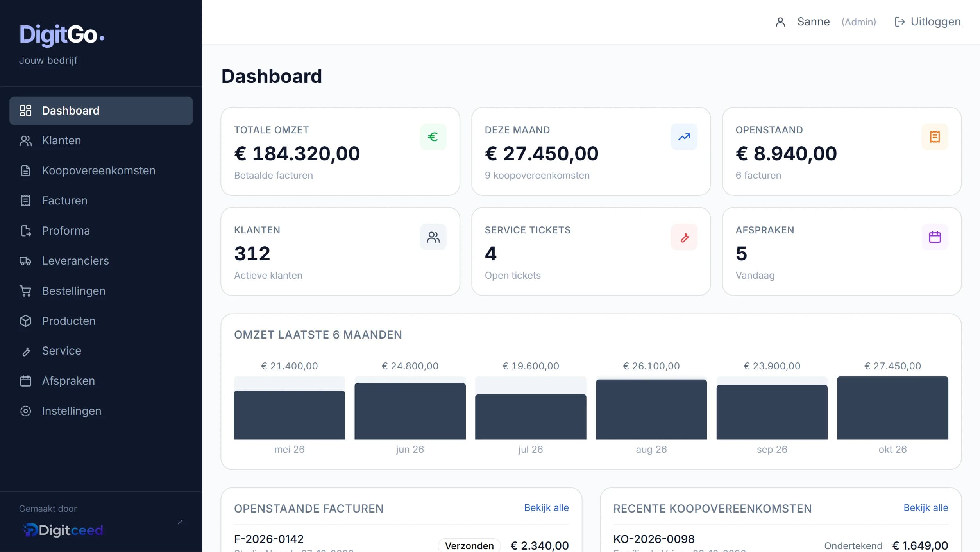
Task: Select Leveranciers from the sidebar
Action: (x=101, y=261)
